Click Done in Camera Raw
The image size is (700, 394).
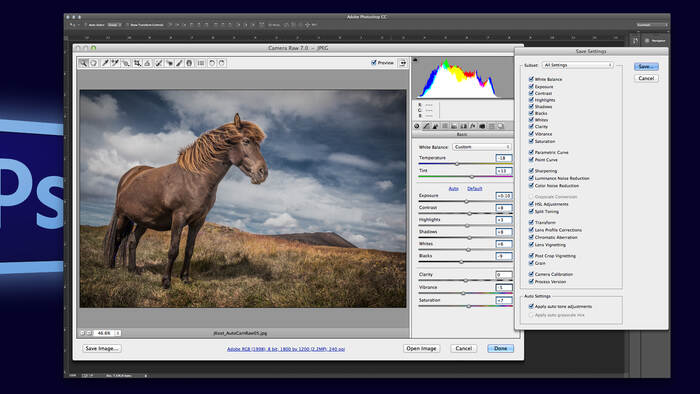500,348
